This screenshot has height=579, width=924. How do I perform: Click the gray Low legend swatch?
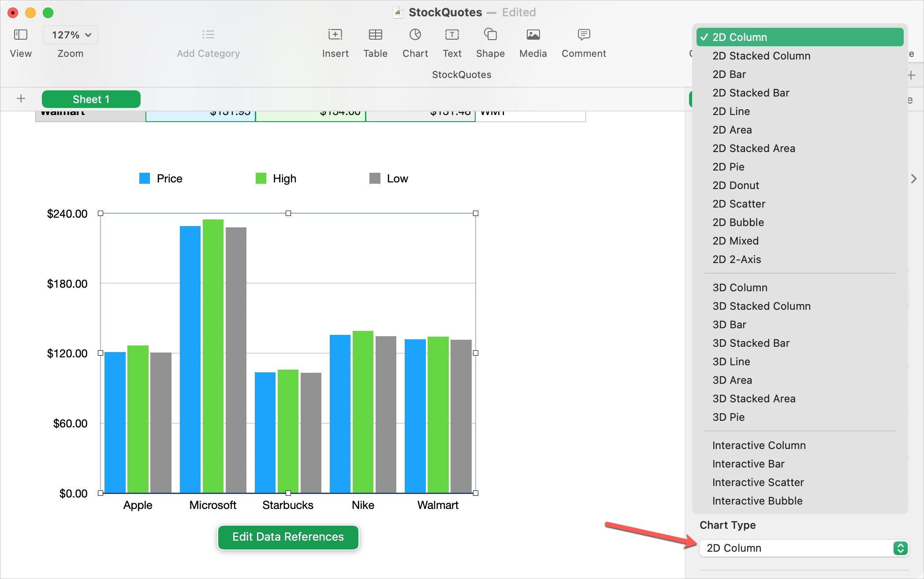coord(375,178)
